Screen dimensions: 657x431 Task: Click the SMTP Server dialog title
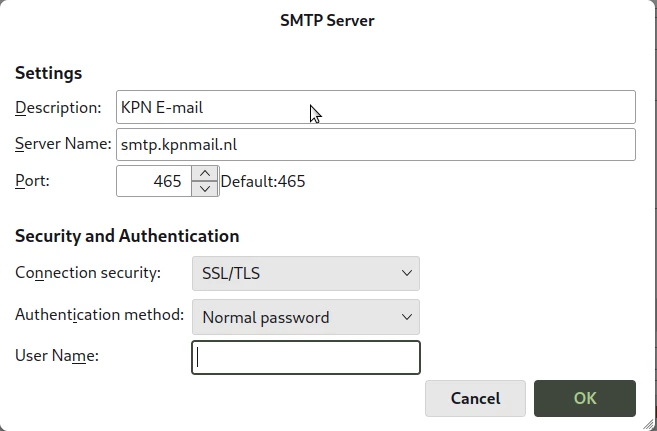click(327, 20)
